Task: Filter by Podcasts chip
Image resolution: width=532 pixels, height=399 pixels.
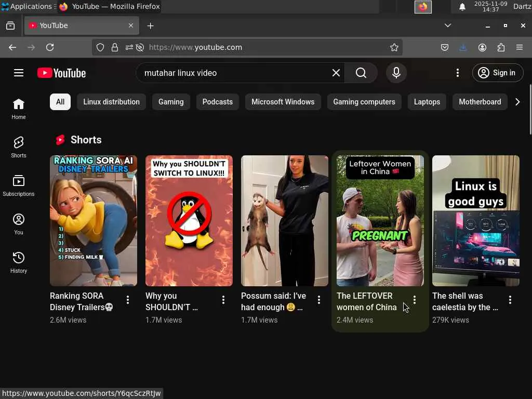Action: coord(218,102)
